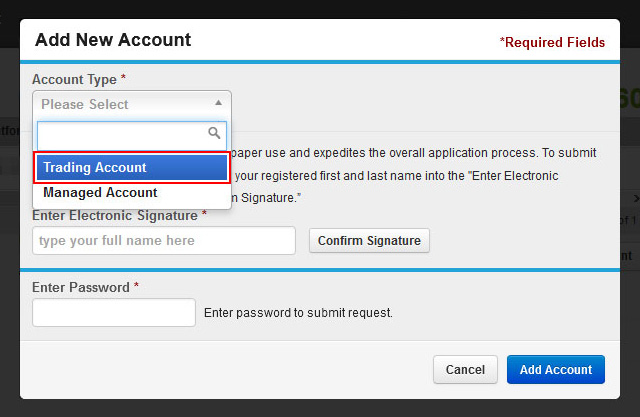Click the Enter Password label
The height and width of the screenshot is (417, 640).
(x=85, y=287)
